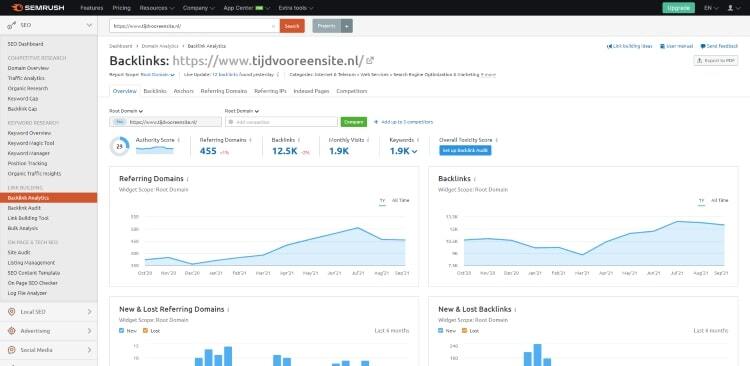The width and height of the screenshot is (750, 366).
Task: Open the App Center dropdown menu
Action: (x=247, y=8)
